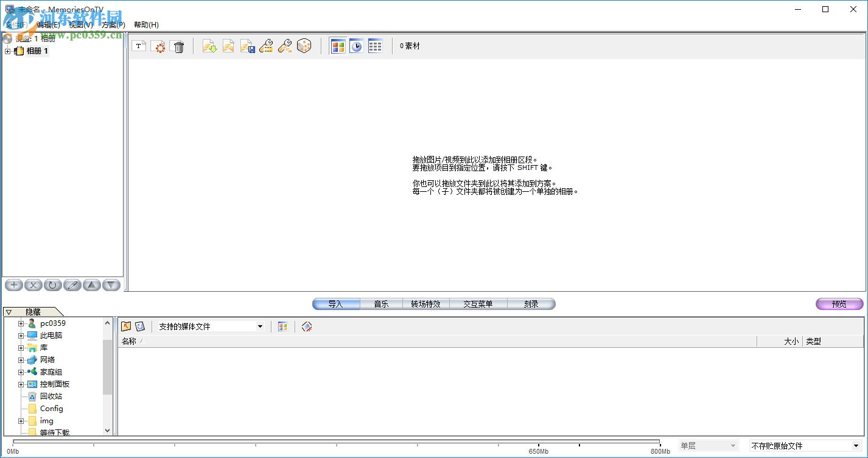Open the 单层 disc layer dropdown
The height and width of the screenshot is (458, 868).
(733, 446)
